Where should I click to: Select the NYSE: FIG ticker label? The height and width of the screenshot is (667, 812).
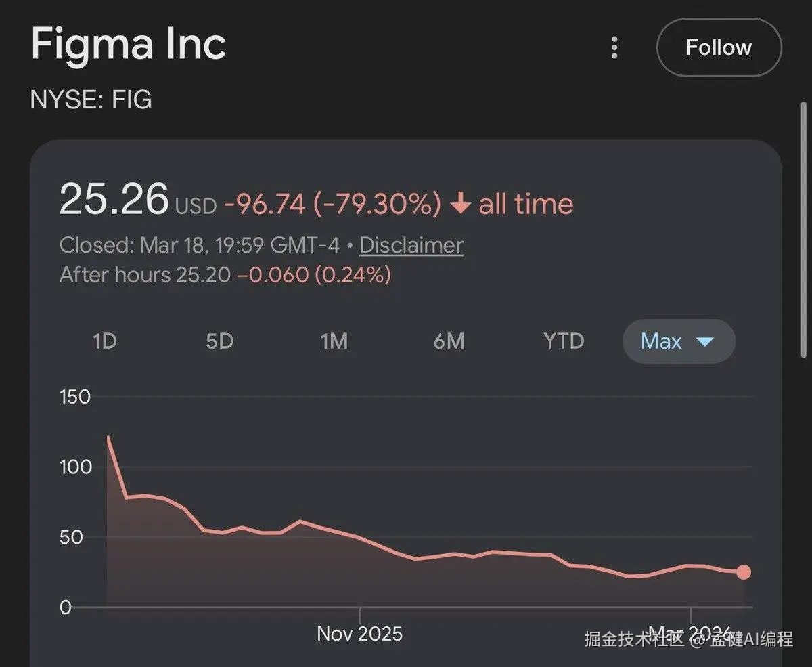[x=91, y=100]
